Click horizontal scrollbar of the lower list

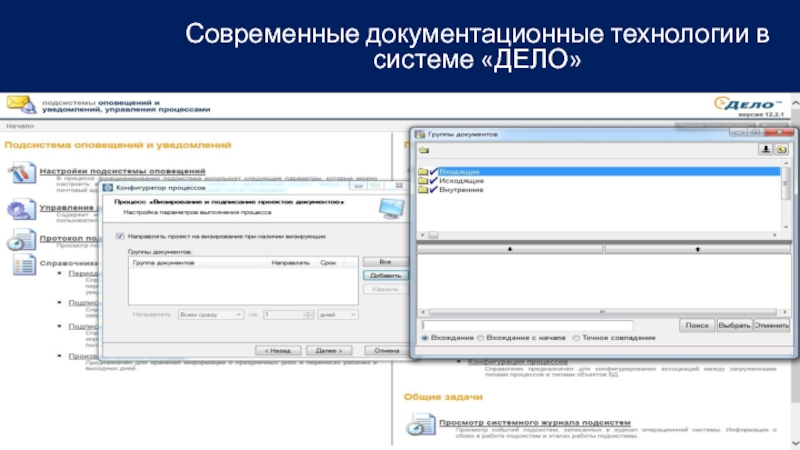coord(602,312)
